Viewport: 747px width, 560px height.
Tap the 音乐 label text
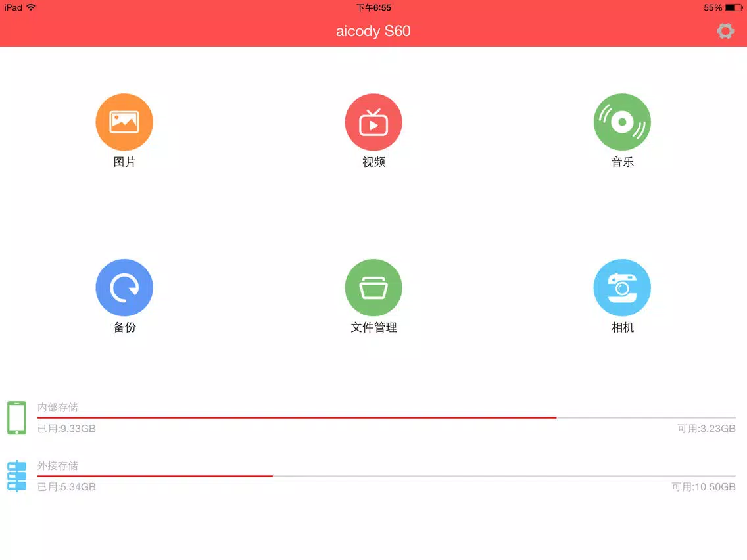pyautogui.click(x=622, y=162)
